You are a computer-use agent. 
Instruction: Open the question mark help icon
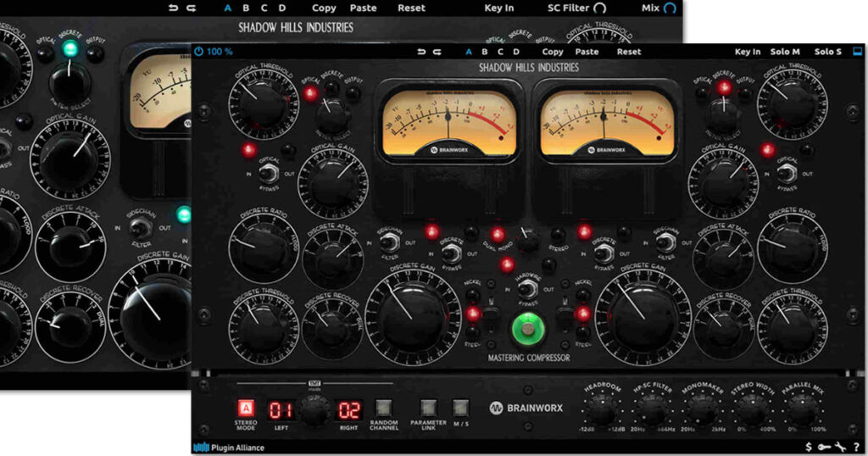click(857, 448)
